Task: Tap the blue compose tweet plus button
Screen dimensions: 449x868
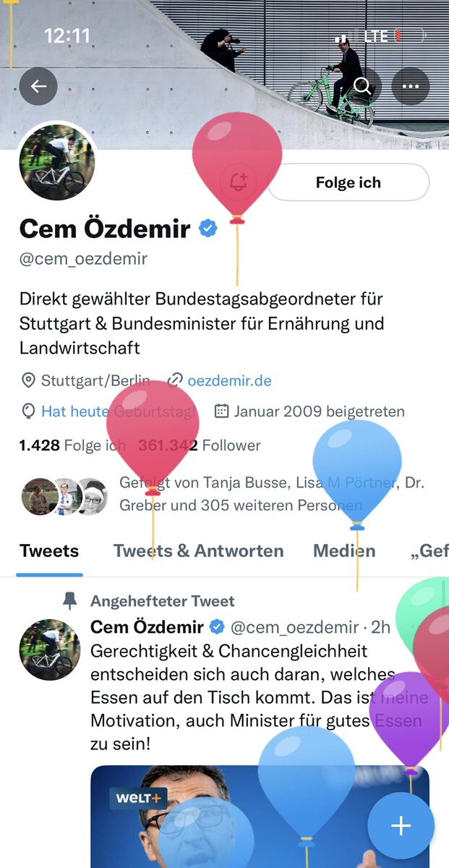Action: [x=401, y=825]
